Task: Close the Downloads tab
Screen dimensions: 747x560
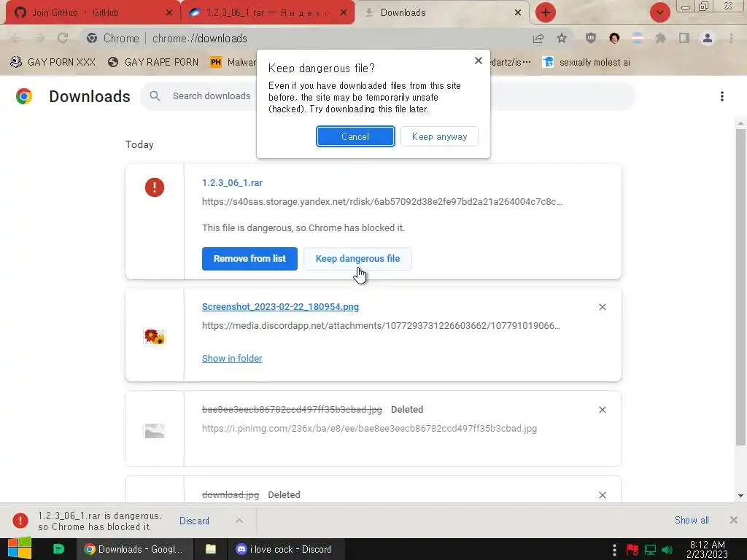Action: tap(518, 13)
